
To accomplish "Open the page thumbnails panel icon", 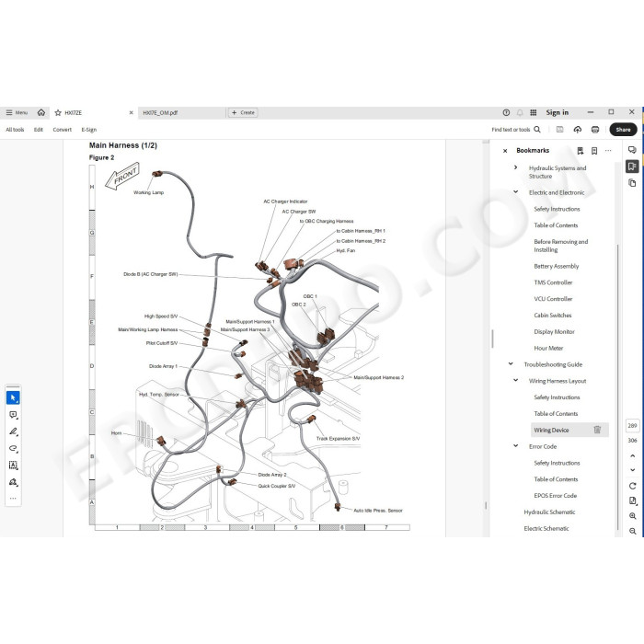I will tap(632, 183).
